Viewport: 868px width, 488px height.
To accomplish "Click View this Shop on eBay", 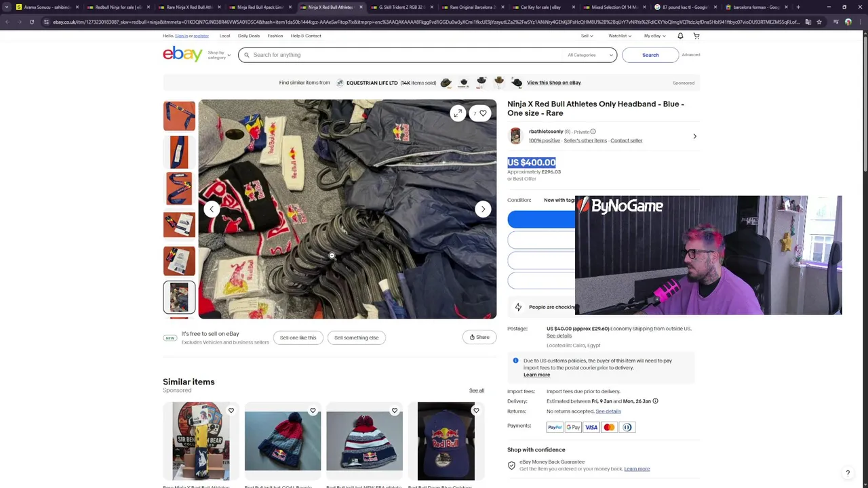I will pos(554,83).
